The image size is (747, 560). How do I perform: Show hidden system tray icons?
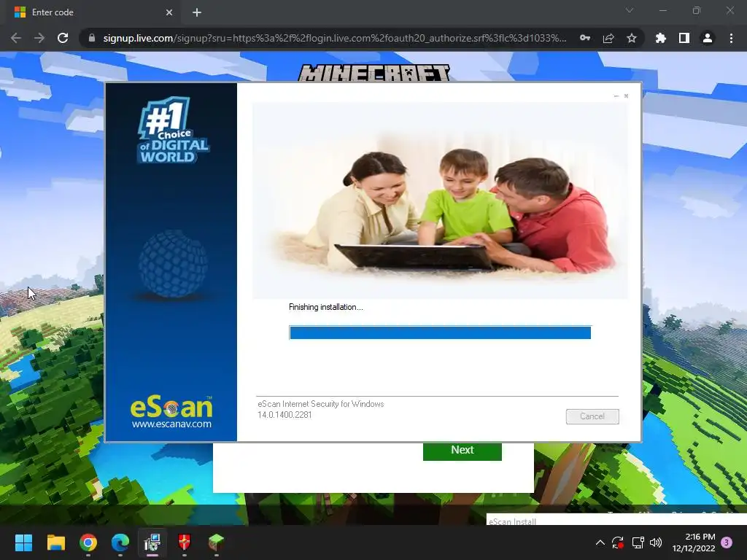[600, 542]
